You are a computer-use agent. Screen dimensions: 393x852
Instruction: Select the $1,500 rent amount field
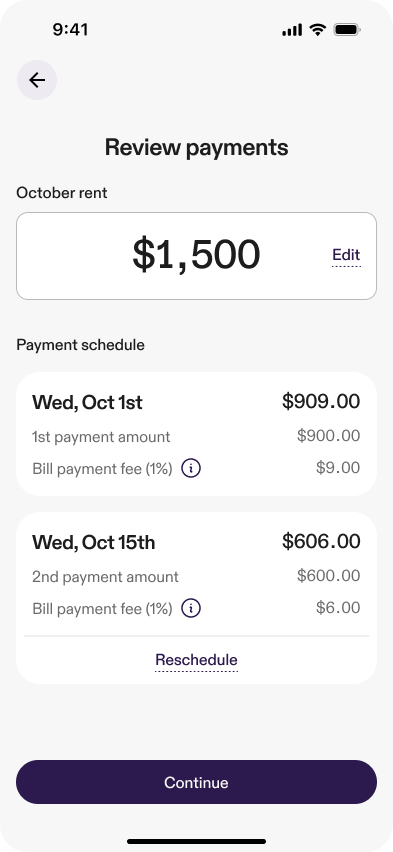coord(196,256)
